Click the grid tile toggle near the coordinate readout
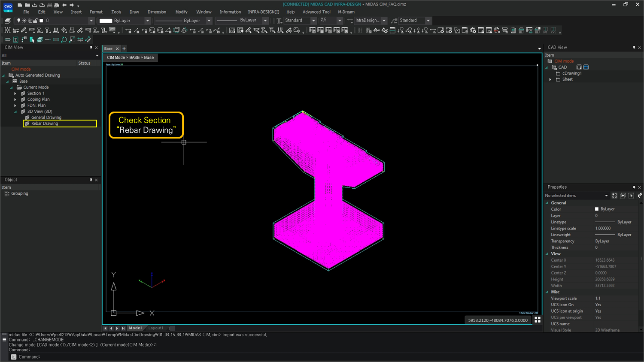The width and height of the screenshot is (644, 362). click(x=538, y=320)
